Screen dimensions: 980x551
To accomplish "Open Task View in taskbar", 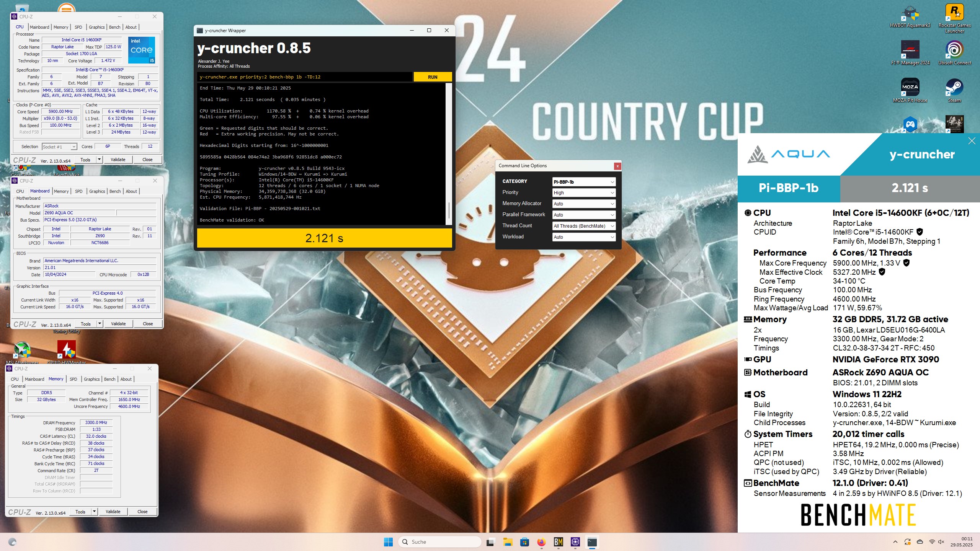I will (490, 542).
